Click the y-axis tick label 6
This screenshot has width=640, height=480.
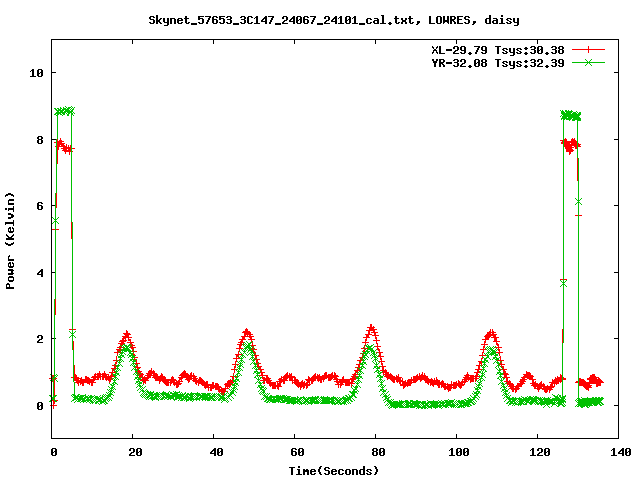pos(39,206)
